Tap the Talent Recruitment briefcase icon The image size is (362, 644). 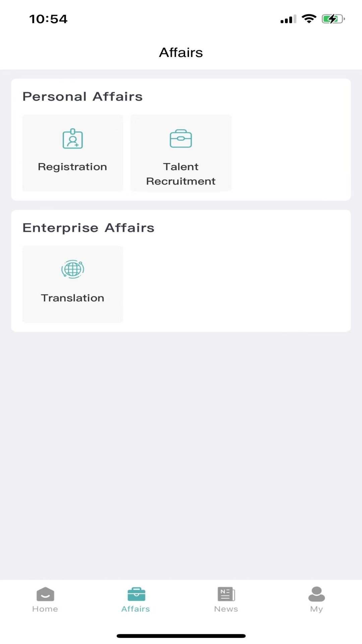181,139
